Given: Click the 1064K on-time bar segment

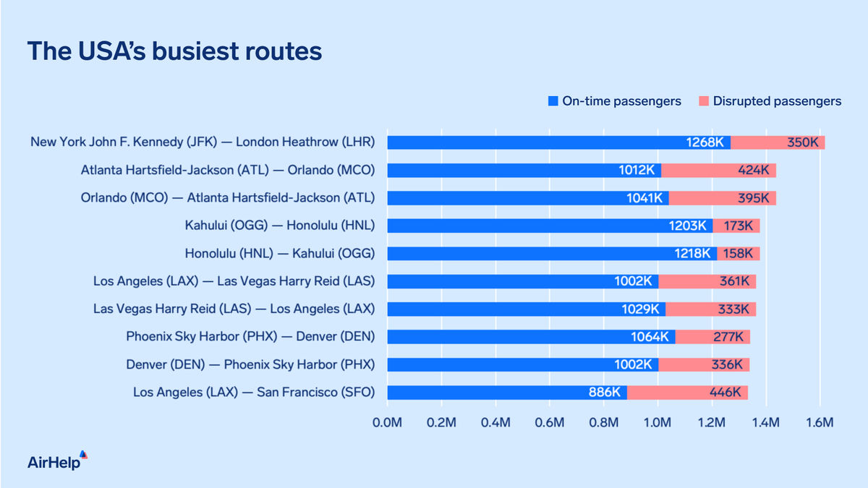Looking at the screenshot, I should click(531, 337).
